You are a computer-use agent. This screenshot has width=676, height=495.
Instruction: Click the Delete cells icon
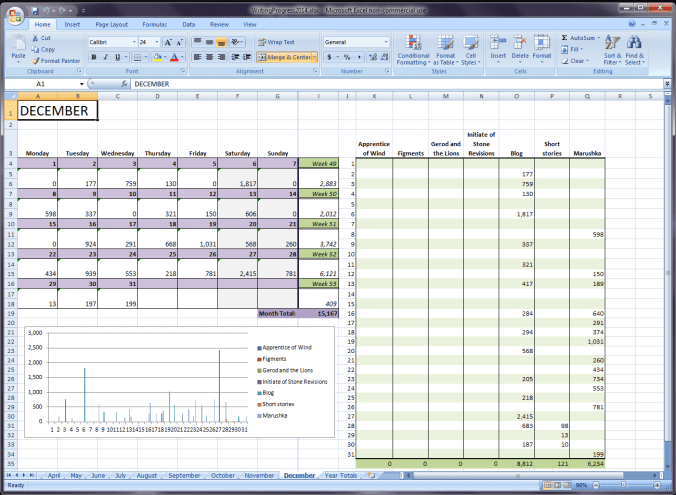pos(520,42)
